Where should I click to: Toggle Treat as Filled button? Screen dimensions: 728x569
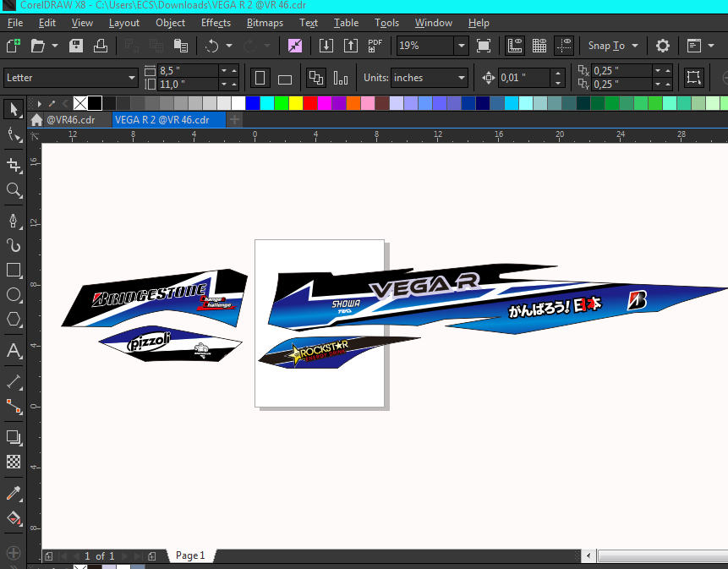click(693, 78)
